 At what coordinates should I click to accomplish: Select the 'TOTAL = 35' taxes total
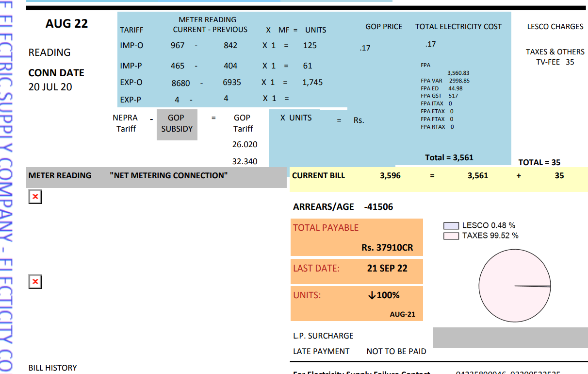coord(539,163)
